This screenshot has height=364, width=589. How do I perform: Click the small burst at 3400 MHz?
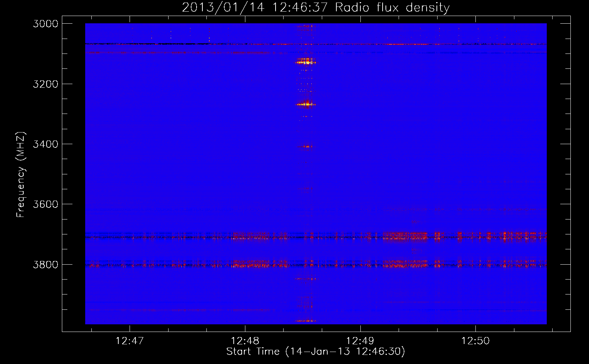point(305,147)
